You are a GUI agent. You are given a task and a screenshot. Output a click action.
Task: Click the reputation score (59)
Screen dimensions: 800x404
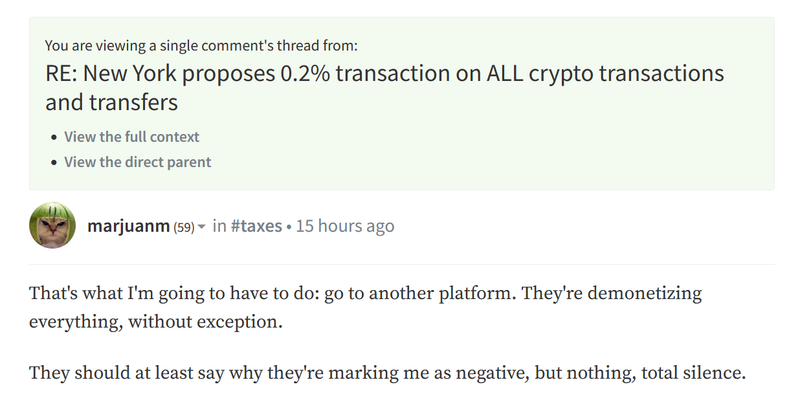[184, 227]
